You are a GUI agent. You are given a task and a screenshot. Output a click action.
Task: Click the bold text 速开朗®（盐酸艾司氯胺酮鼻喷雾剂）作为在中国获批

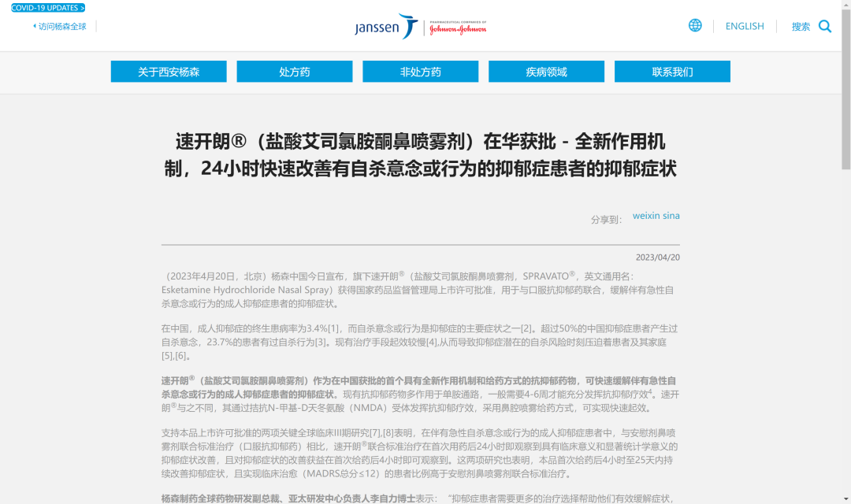[418, 387]
